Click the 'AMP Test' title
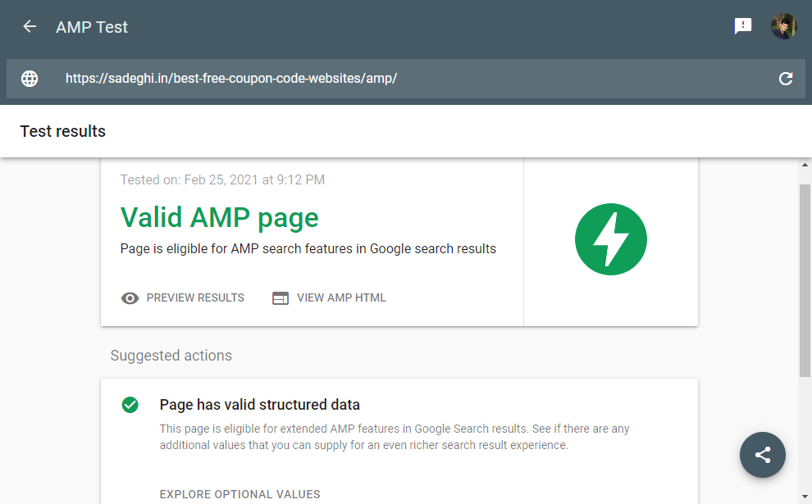This screenshot has width=812, height=504. tap(92, 27)
